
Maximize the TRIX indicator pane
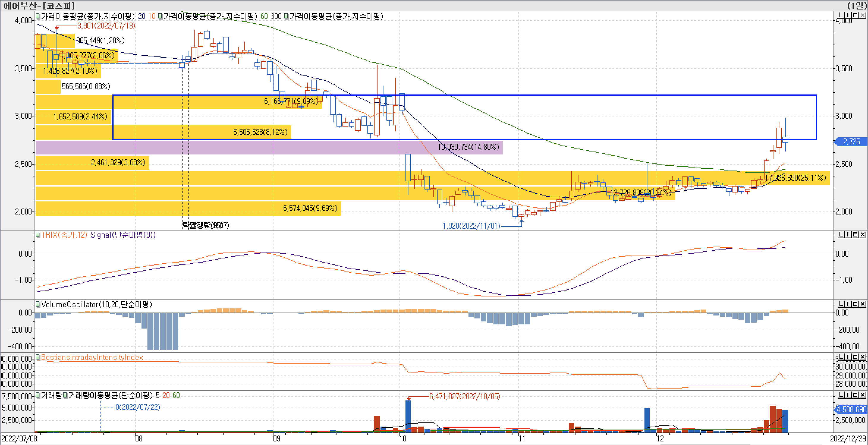(x=856, y=235)
